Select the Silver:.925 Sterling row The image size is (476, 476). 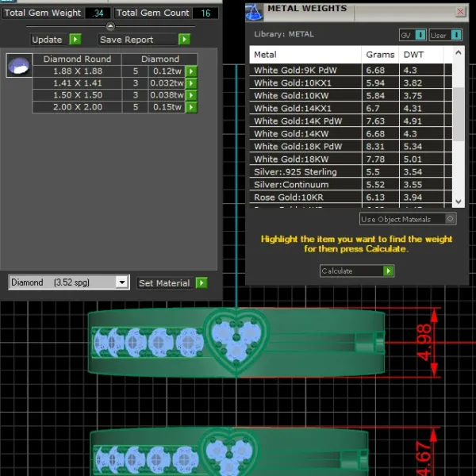coord(351,172)
